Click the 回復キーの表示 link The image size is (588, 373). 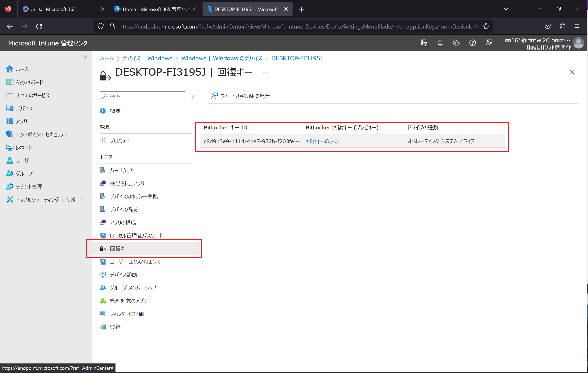(323, 141)
